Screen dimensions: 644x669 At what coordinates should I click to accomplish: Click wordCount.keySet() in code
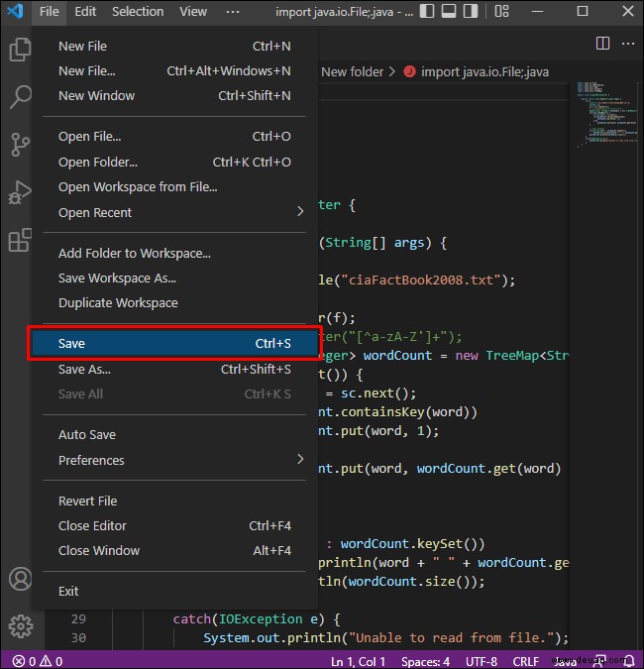point(412,543)
